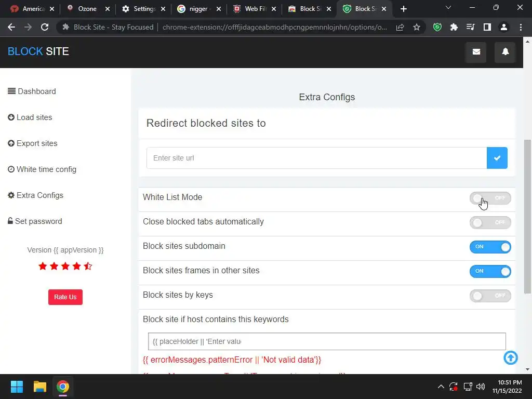Viewport: 532px width, 399px height.
Task: Go forward with browser forward arrow
Action: (x=28, y=27)
